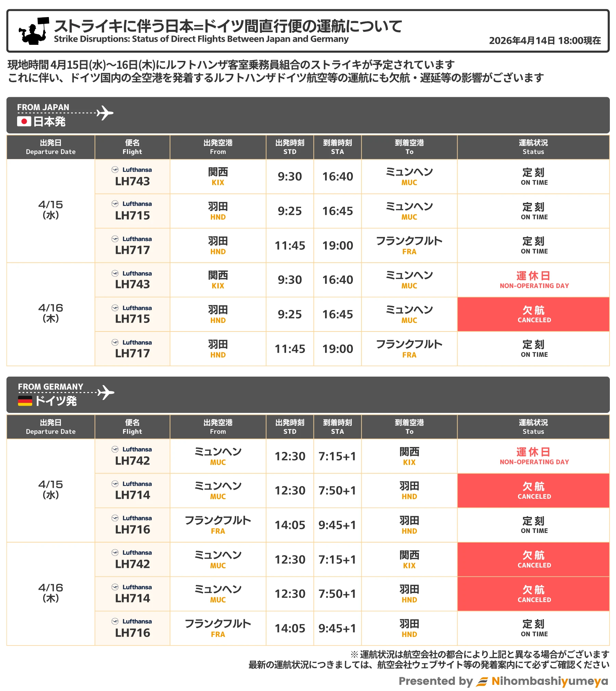Screen dimensions: 616x691
Task: Click the Lufthansa crane logo above LH716 on 4/15
Action: click(115, 518)
